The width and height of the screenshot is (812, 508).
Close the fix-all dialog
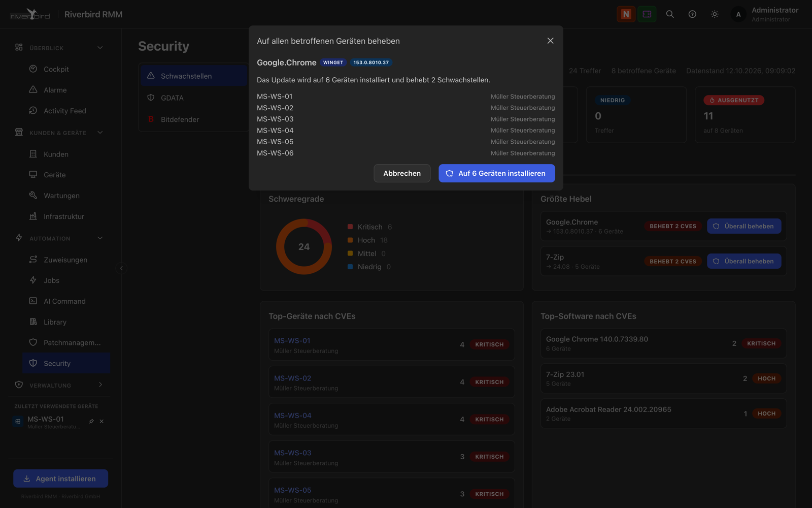[x=550, y=41]
